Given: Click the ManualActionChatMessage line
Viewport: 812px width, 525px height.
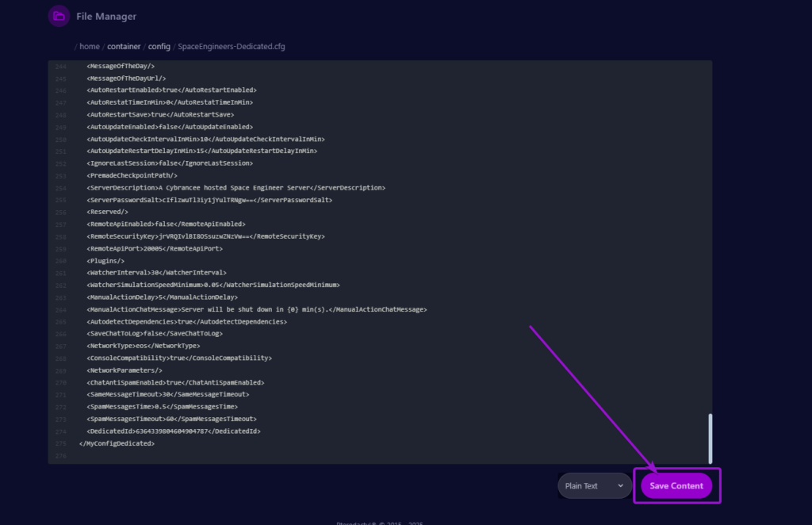Looking at the screenshot, I should coord(257,309).
